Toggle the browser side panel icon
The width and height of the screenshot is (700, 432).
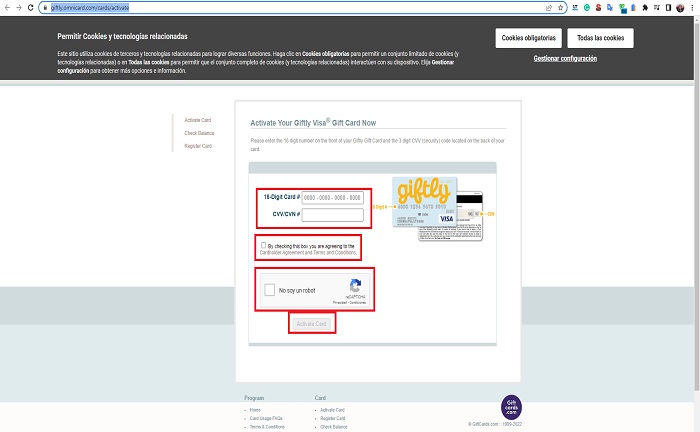point(668,8)
